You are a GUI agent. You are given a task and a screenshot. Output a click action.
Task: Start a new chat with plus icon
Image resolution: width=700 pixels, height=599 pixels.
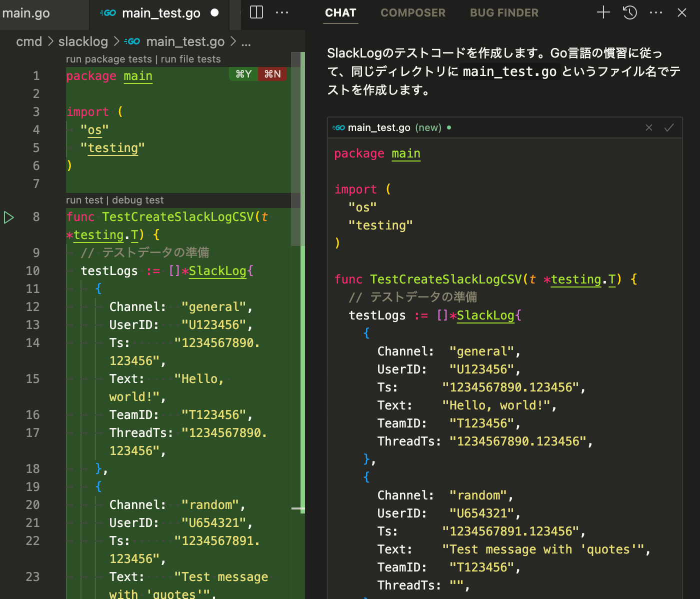[603, 12]
